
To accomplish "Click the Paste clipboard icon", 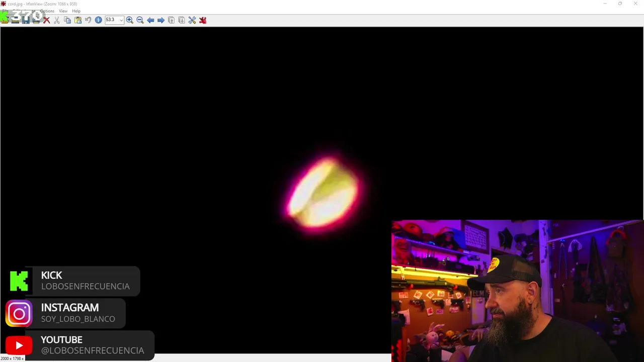I will pos(78,20).
